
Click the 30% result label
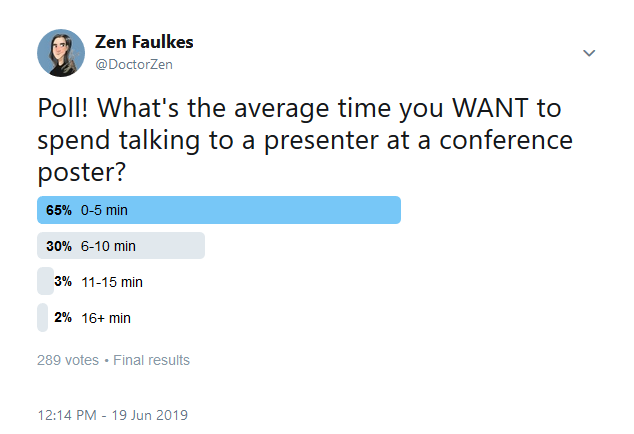pyautogui.click(x=59, y=246)
